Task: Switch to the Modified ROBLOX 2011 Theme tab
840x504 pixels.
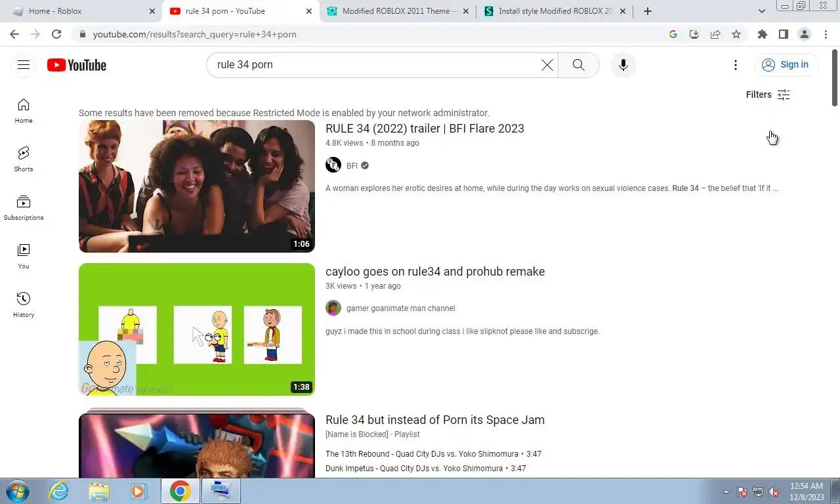Action: pos(398,11)
